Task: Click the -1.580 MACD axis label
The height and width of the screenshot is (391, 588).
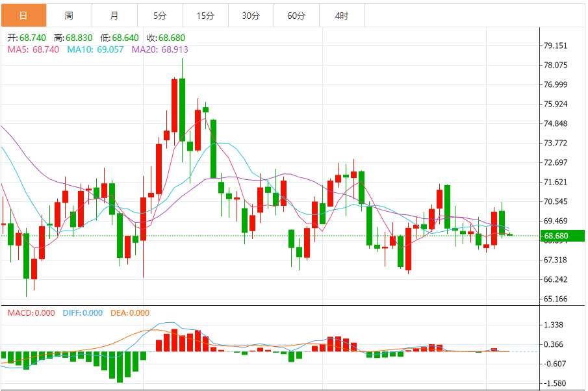Action: pyautogui.click(x=555, y=383)
